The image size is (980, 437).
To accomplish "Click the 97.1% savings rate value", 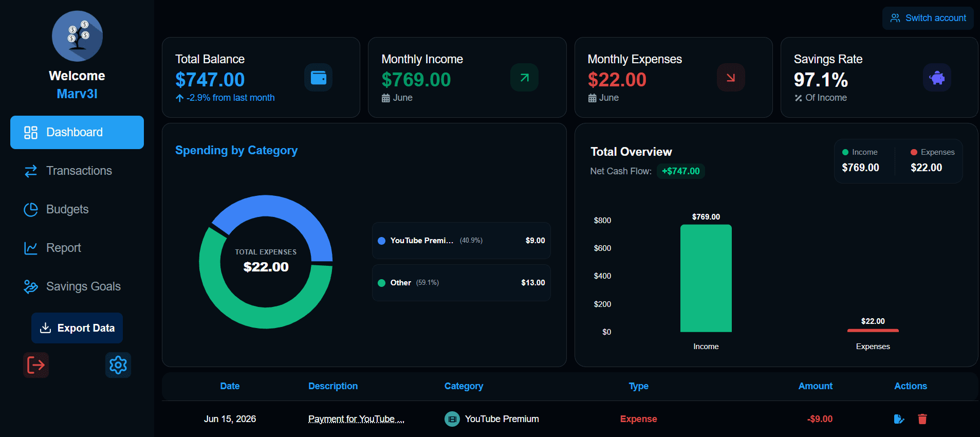I will (821, 80).
